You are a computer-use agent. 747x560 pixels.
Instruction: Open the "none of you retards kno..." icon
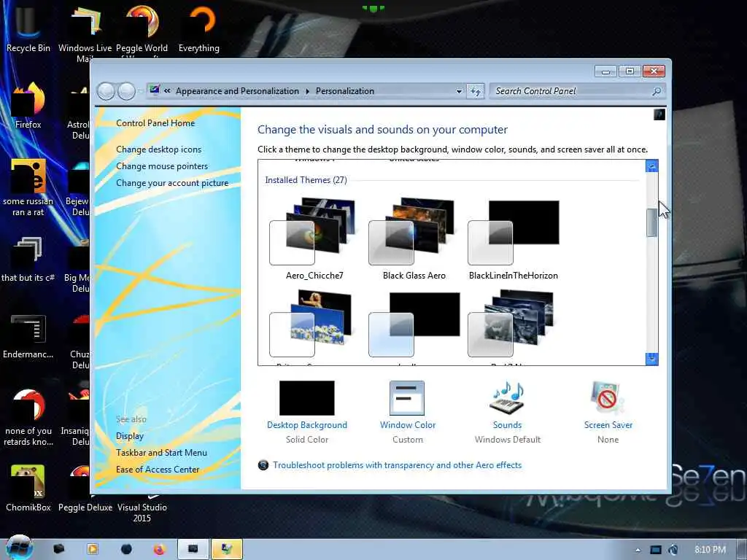(28, 418)
